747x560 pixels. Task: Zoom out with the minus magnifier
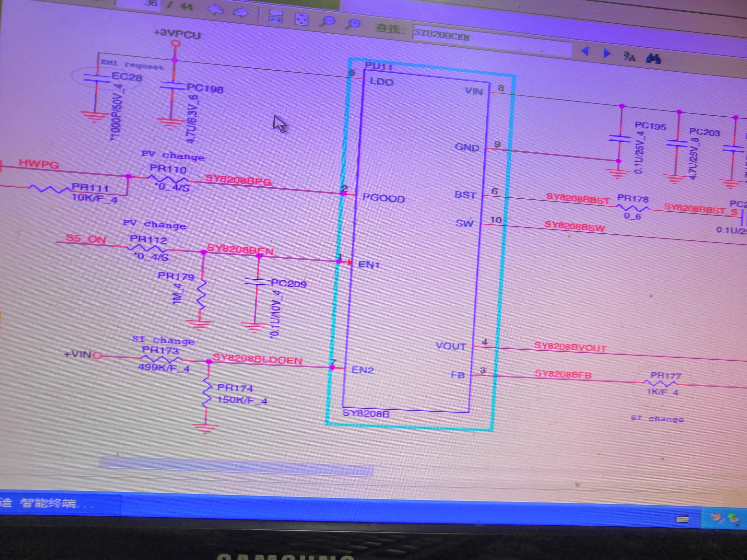(x=327, y=22)
